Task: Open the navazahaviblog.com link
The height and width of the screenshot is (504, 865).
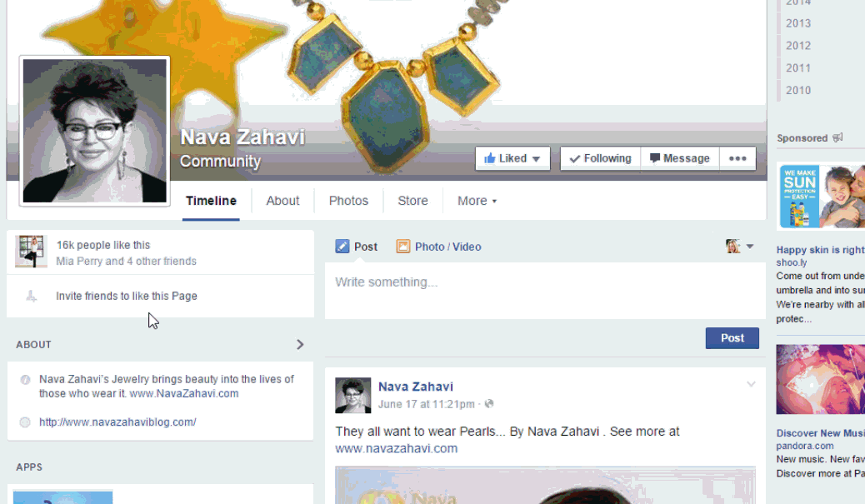Action: click(x=117, y=422)
